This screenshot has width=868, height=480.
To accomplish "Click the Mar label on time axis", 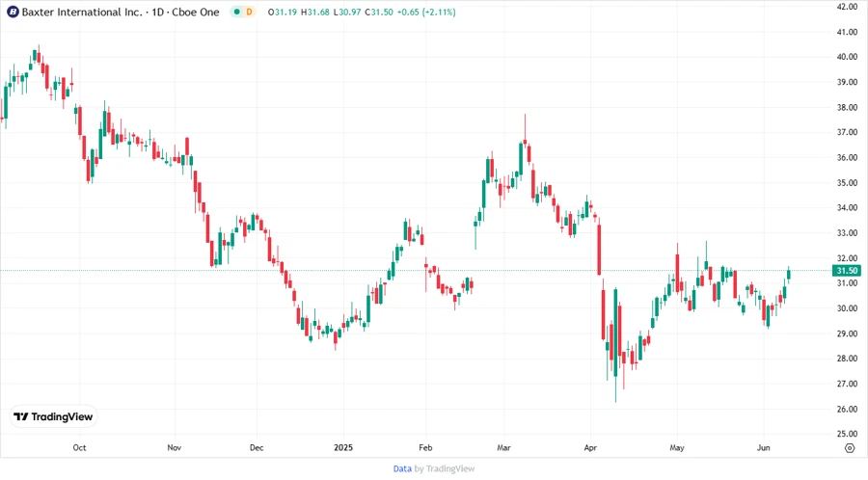I will 503,447.
